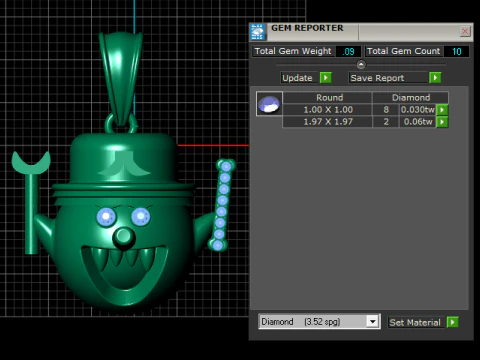This screenshot has width=480, height=360.
Task: Select the gem-set staff on the right
Action: [x=222, y=205]
